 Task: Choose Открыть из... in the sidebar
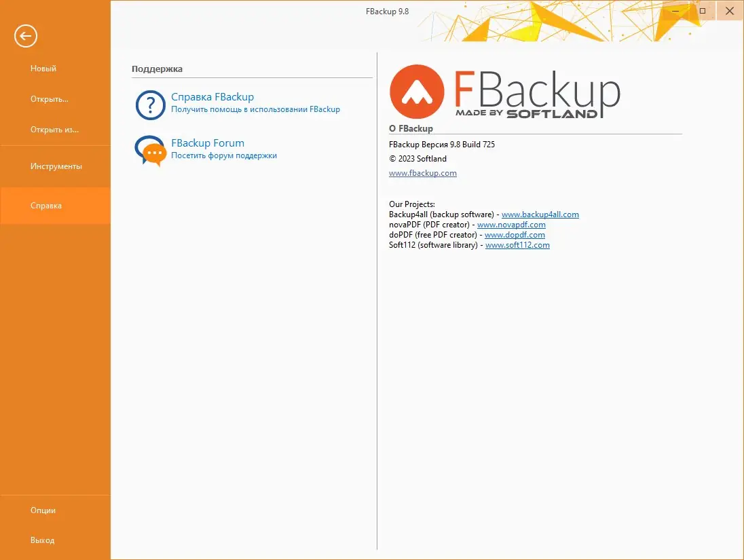[x=54, y=130]
